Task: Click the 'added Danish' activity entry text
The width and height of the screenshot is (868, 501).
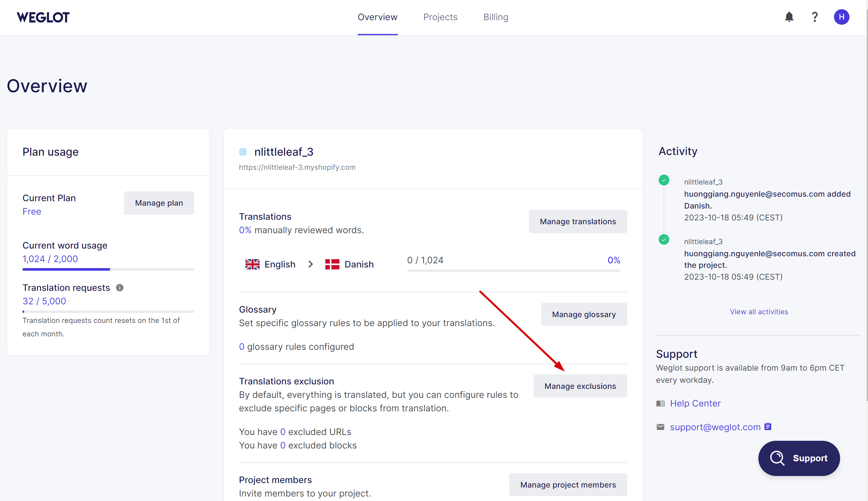Action: 767,200
